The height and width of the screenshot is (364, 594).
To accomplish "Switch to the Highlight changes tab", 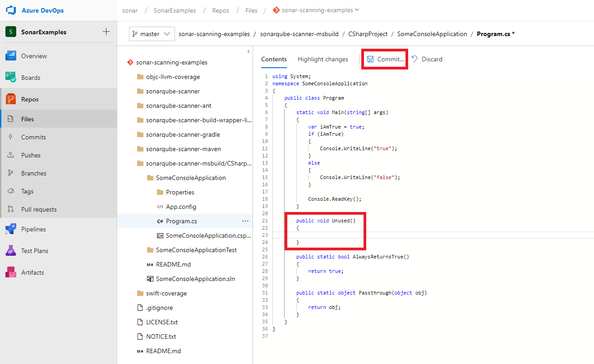I will 323,59.
